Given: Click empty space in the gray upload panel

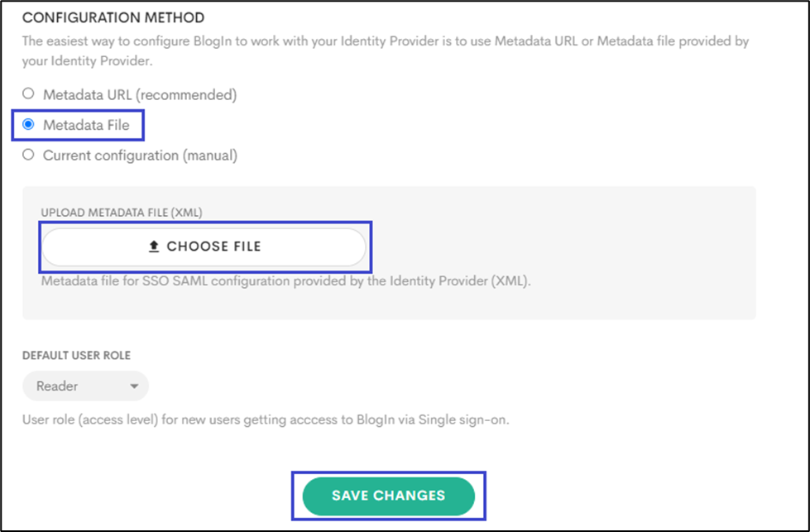Looking at the screenshot, I should pyautogui.click(x=563, y=248).
